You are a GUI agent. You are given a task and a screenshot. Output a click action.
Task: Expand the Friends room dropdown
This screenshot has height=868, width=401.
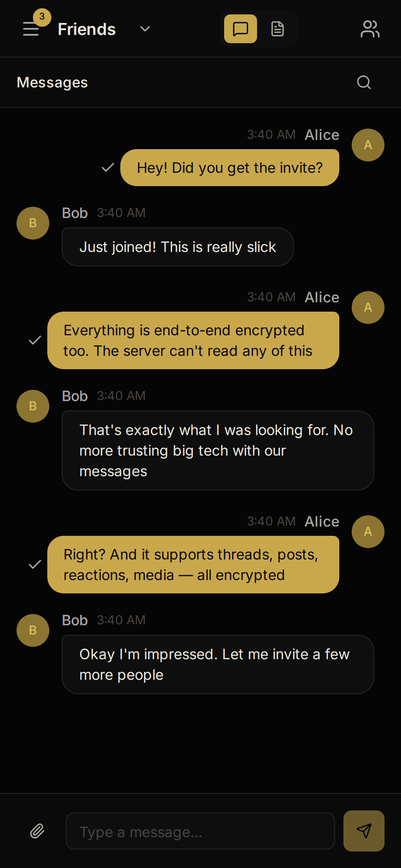[144, 29]
